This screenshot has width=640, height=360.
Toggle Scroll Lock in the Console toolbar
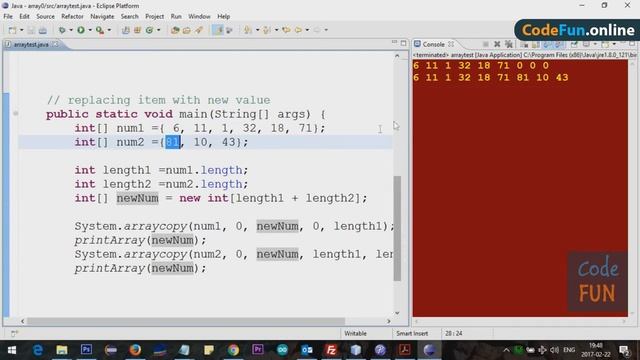(536, 44)
